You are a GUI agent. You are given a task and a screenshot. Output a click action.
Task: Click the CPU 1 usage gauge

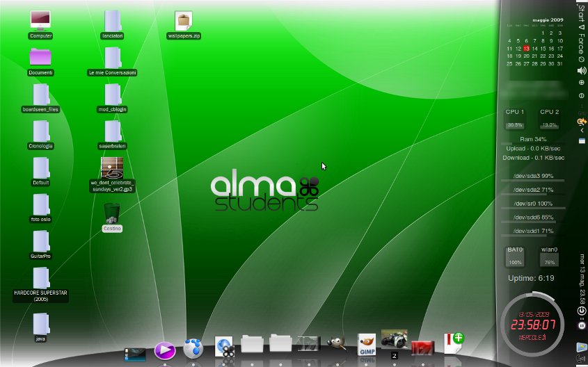514,119
